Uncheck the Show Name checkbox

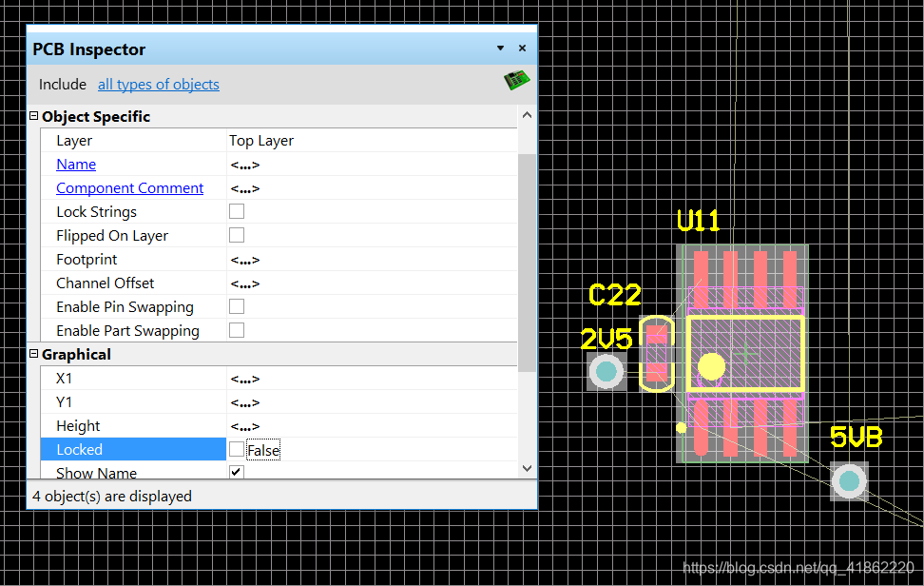coord(237,472)
